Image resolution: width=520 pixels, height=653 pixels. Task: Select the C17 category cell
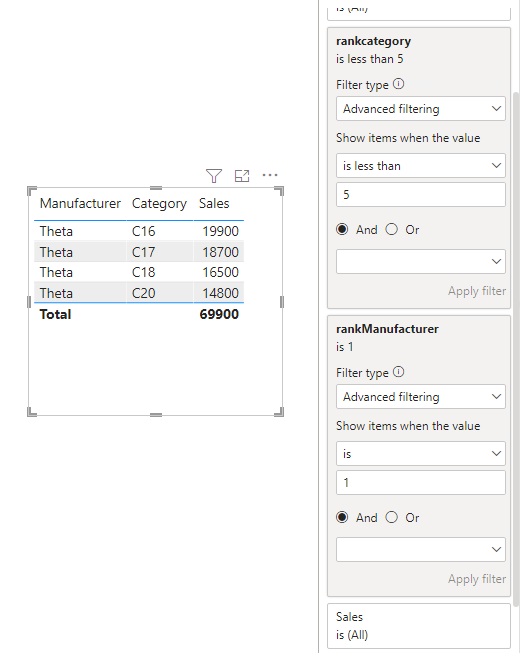pyautogui.click(x=143, y=252)
